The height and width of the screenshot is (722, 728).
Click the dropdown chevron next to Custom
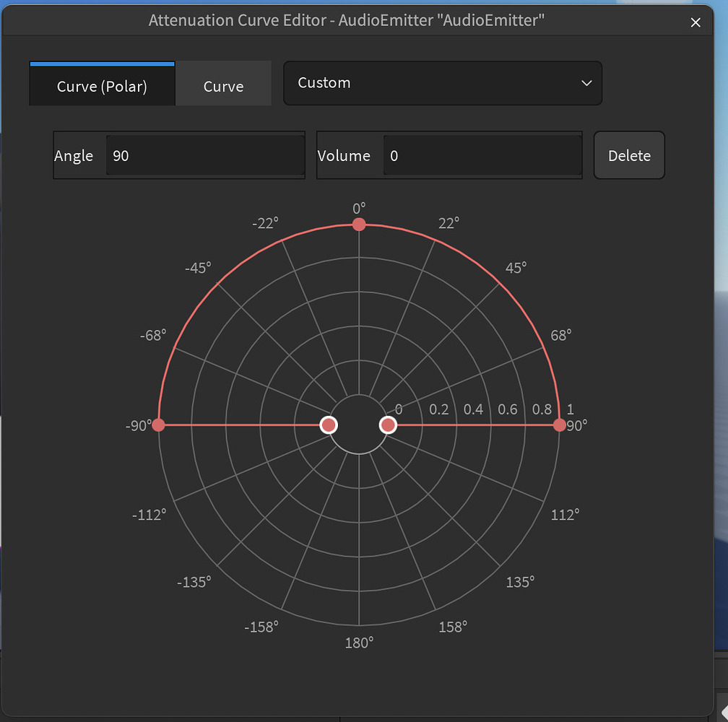(x=586, y=83)
